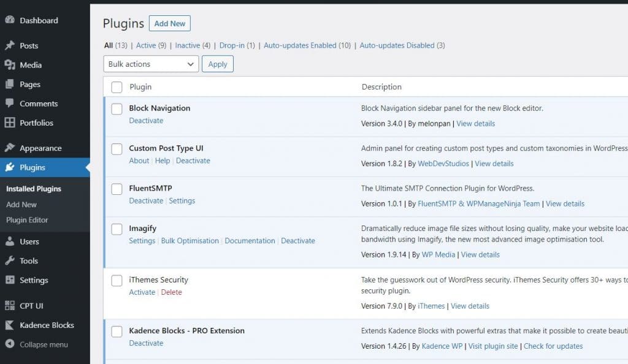Open the Dashboard menu item
The width and height of the screenshot is (628, 364).
(x=39, y=20)
